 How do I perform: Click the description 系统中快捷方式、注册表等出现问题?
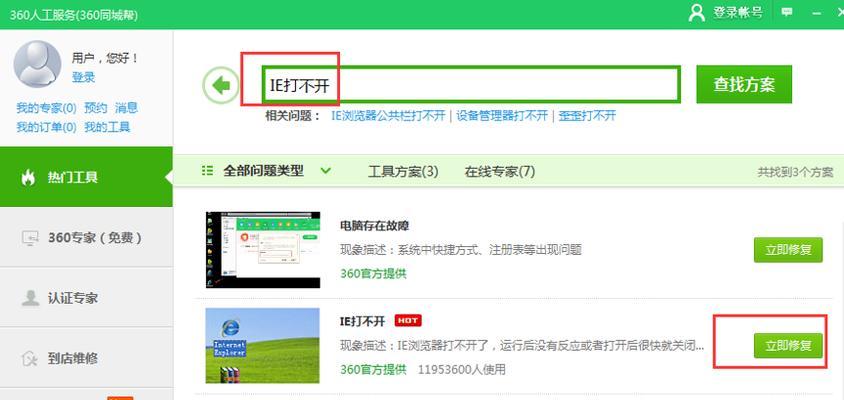490,250
